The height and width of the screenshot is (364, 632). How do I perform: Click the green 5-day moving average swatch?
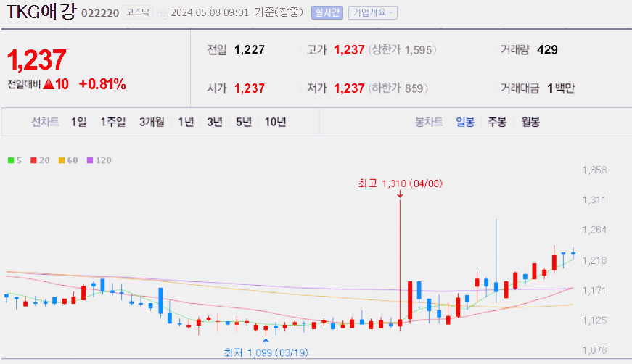click(x=11, y=160)
